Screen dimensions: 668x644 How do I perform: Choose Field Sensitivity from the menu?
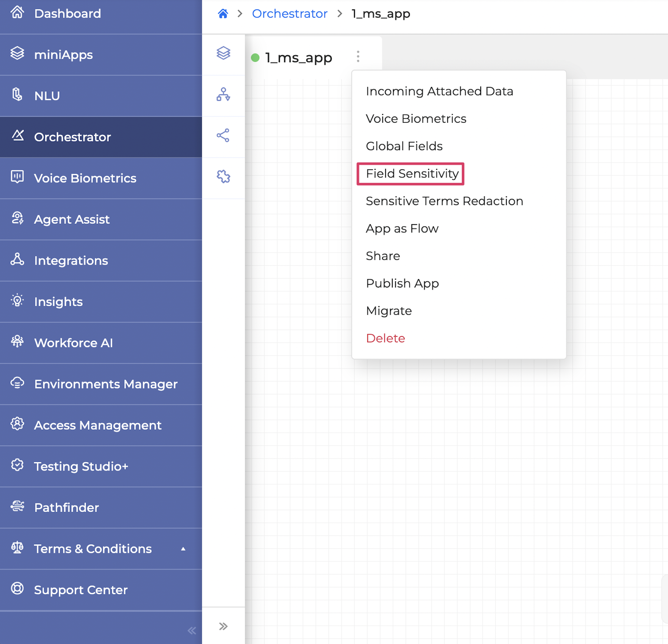[412, 174]
